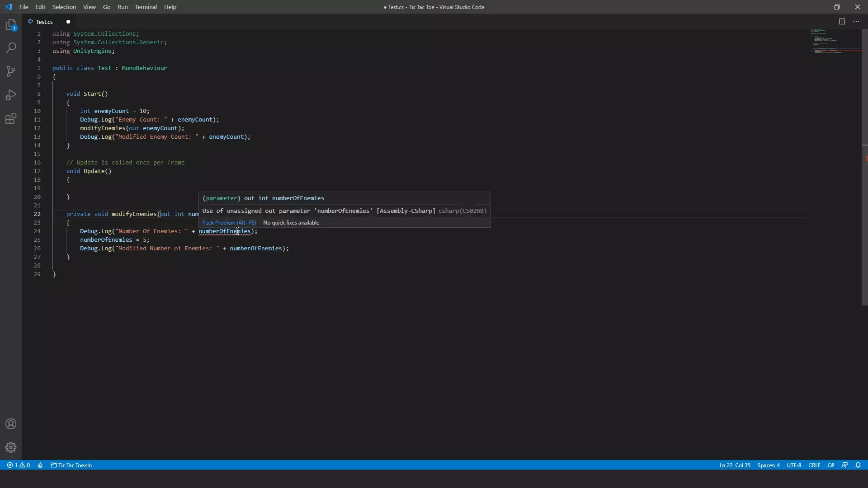Click 'numberOfEnemies = 5;' assignment line

click(115, 240)
